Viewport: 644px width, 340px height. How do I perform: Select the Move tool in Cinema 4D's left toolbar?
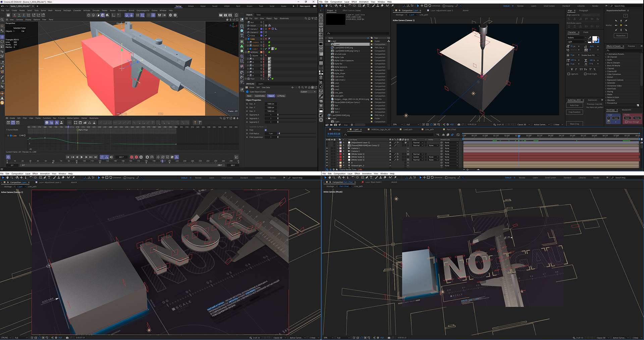tap(2, 37)
